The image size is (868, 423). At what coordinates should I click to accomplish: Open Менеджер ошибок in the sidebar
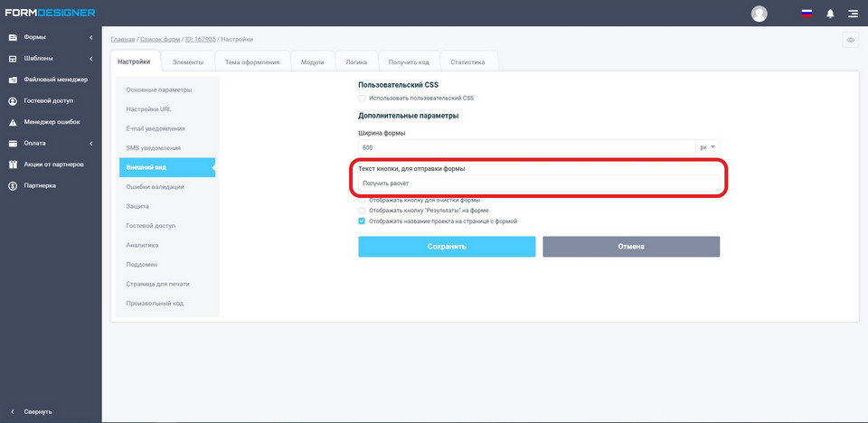pos(52,122)
